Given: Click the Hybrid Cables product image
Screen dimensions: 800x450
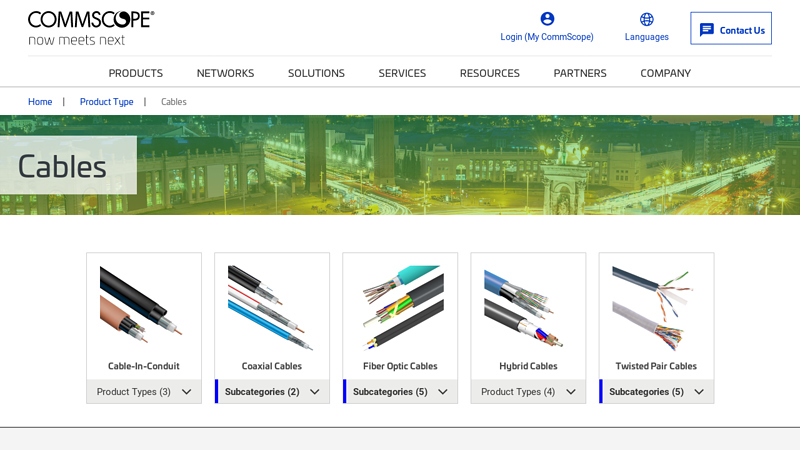Looking at the screenshot, I should tap(528, 307).
